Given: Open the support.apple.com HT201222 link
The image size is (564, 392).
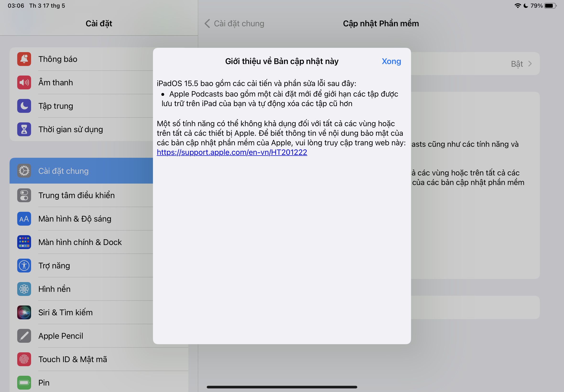Looking at the screenshot, I should tap(232, 152).
